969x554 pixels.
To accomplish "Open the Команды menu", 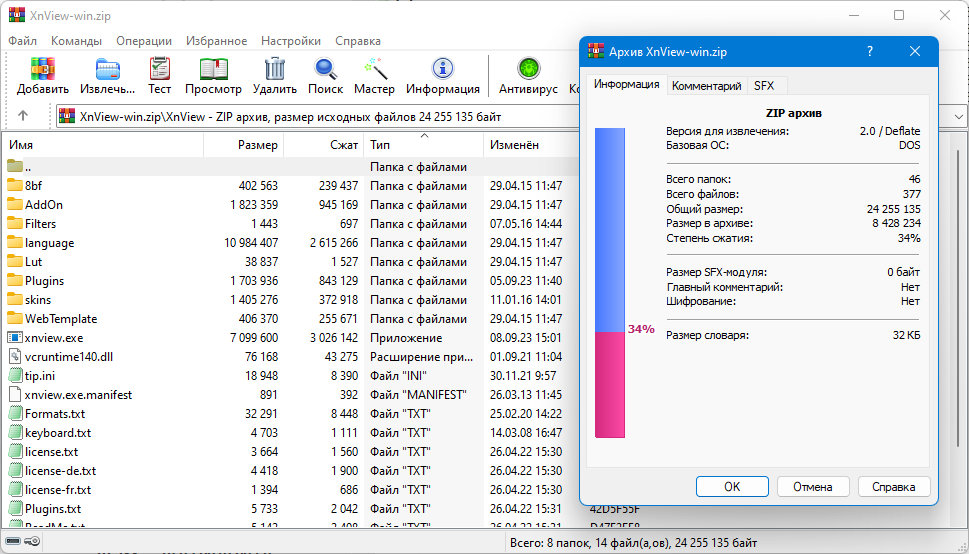I will (76, 41).
